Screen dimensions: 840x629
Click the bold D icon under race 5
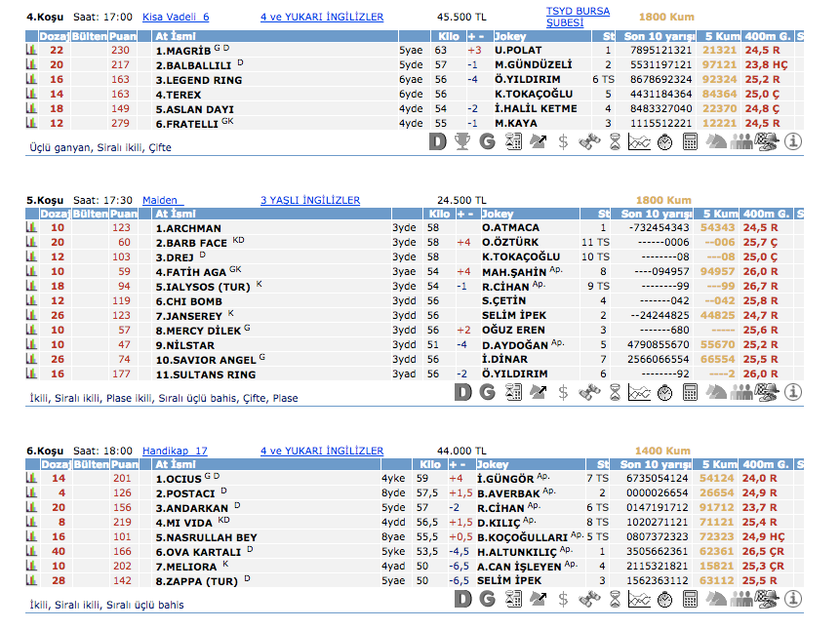coord(462,392)
